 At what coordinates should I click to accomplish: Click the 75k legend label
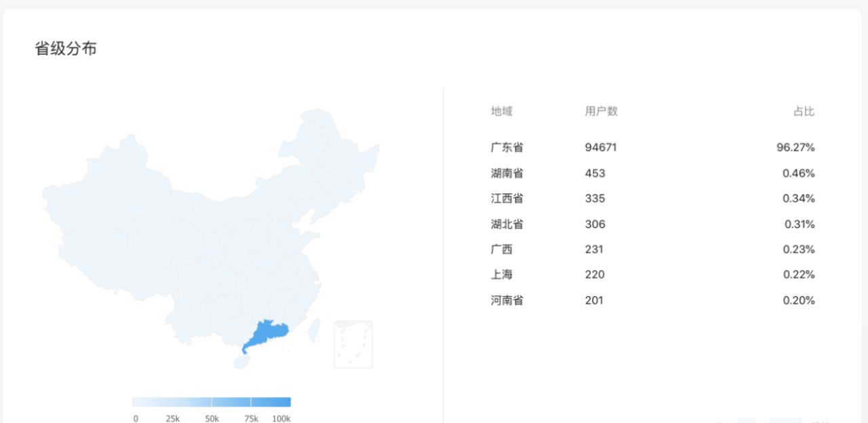point(252,418)
